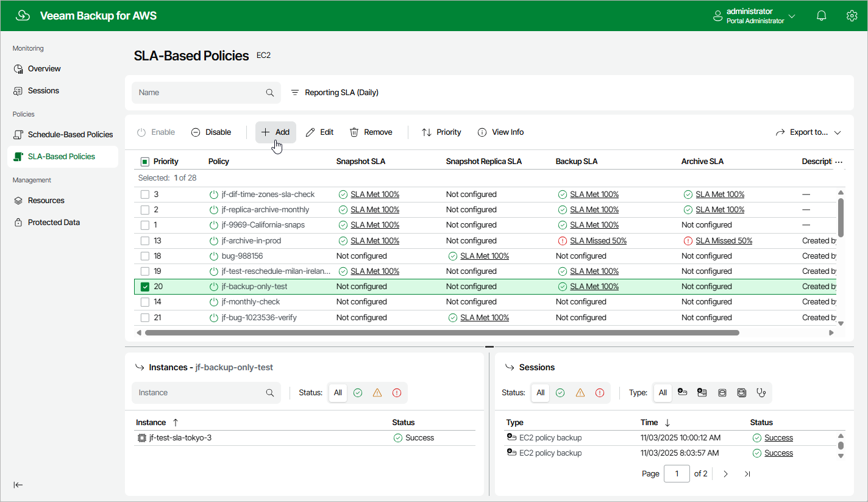Click the Remove trash icon button
The image size is (868, 502).
[371, 132]
